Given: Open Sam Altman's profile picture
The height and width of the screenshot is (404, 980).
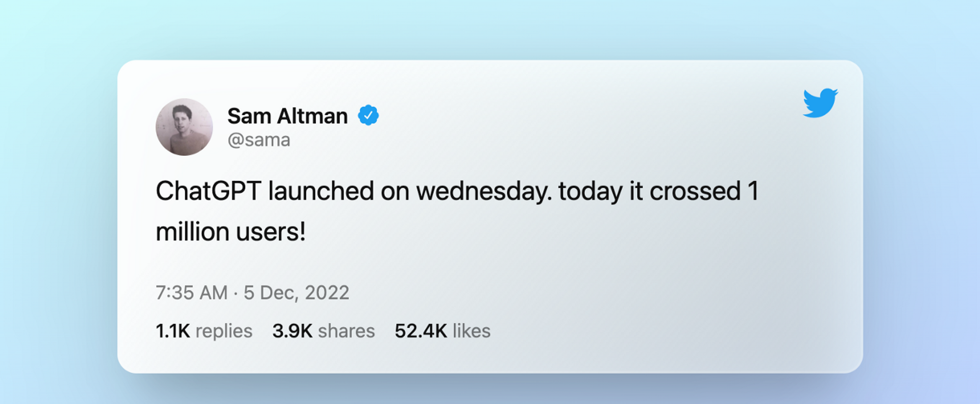Looking at the screenshot, I should (x=184, y=127).
